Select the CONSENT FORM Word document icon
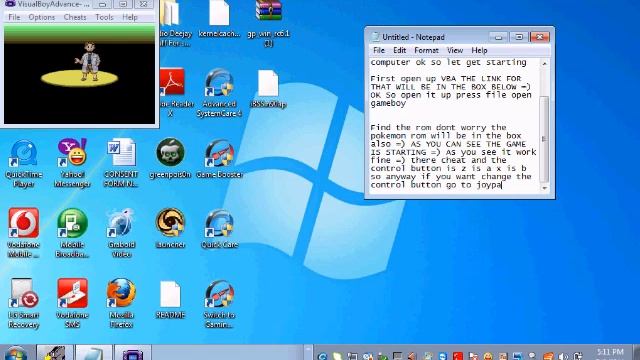 (121, 163)
